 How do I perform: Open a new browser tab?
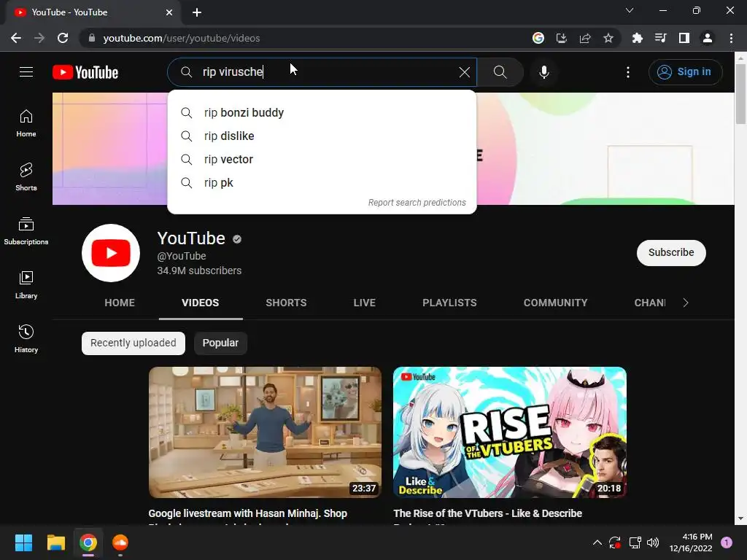coord(197,12)
